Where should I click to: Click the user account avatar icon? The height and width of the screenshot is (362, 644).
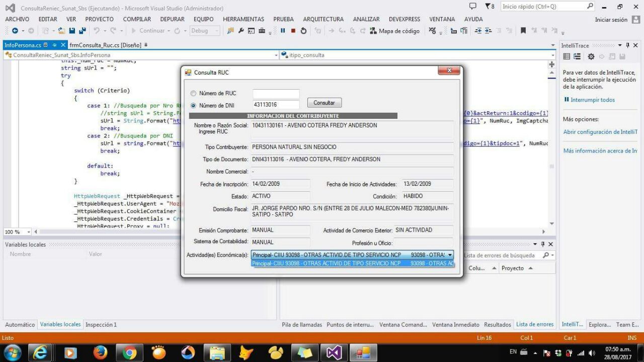[x=636, y=20]
